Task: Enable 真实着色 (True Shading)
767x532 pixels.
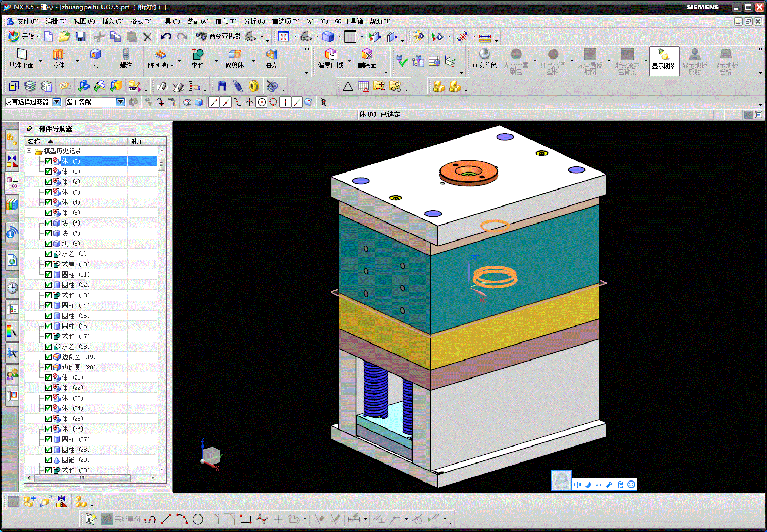Action: 484,59
